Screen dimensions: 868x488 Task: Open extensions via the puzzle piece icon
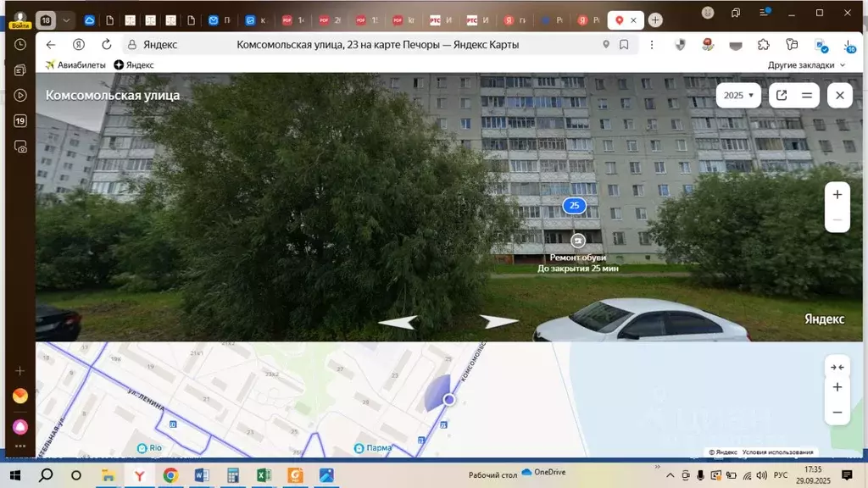[762, 43]
